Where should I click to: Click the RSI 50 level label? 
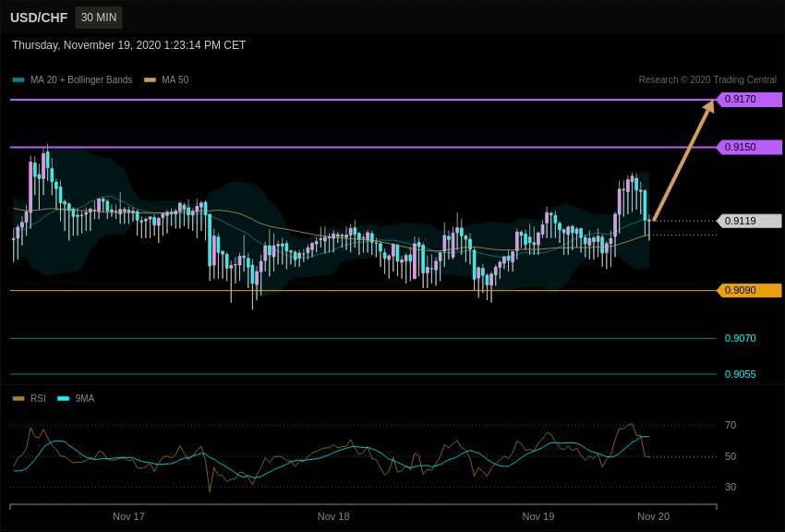coord(731,456)
